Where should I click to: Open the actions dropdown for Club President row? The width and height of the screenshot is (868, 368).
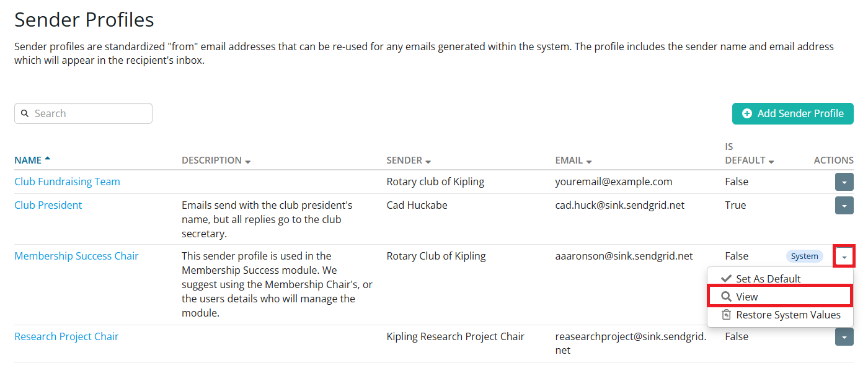click(x=844, y=205)
